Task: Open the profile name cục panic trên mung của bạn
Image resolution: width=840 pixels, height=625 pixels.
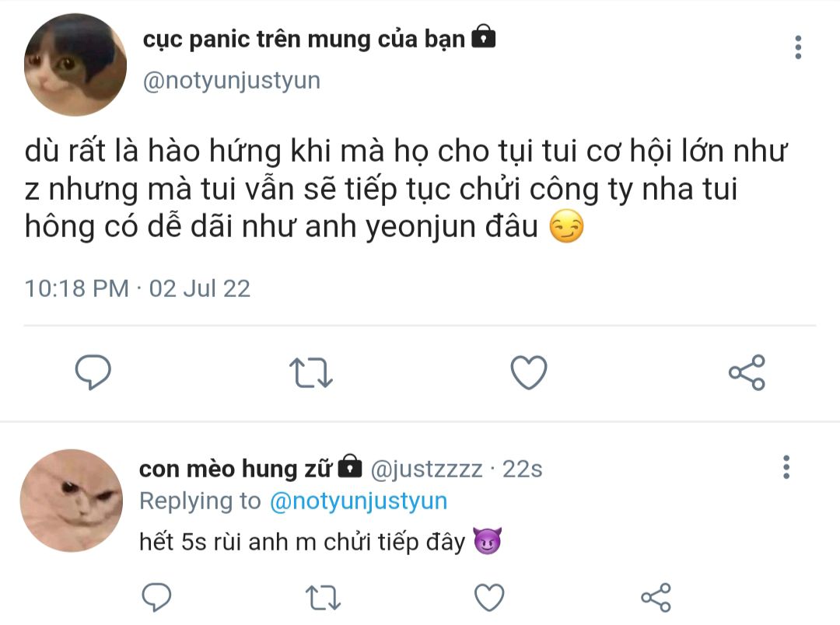Action: point(304,39)
